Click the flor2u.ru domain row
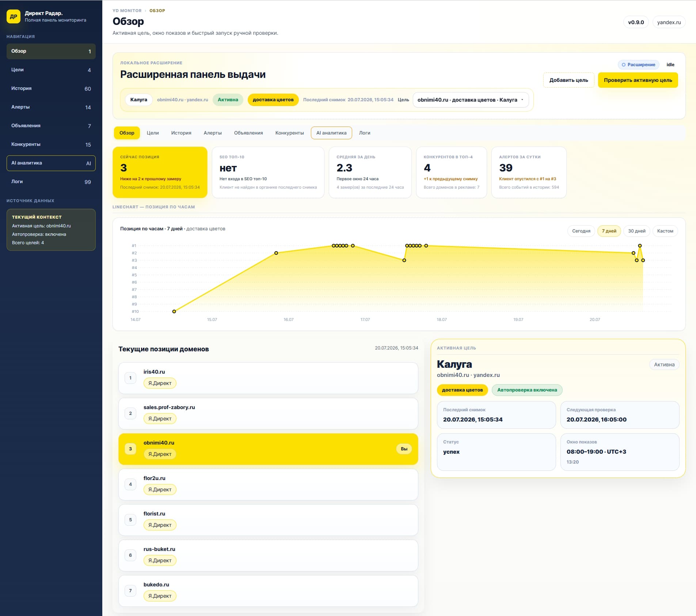 pyautogui.click(x=268, y=484)
